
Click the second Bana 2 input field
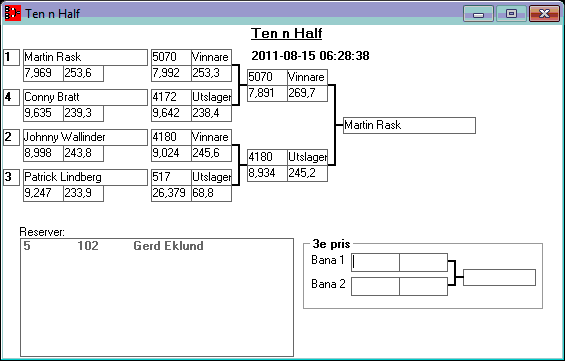click(423, 286)
